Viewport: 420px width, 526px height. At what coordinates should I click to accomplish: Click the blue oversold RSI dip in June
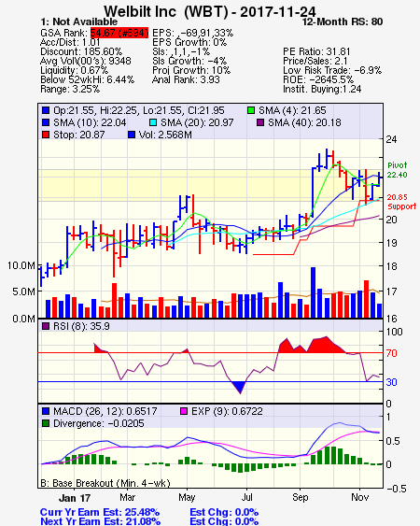239,387
